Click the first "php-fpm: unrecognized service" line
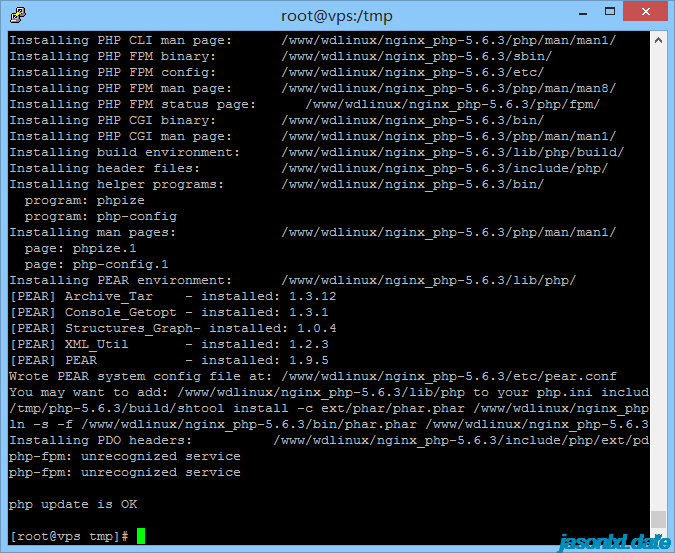Image resolution: width=675 pixels, height=553 pixels. point(124,456)
